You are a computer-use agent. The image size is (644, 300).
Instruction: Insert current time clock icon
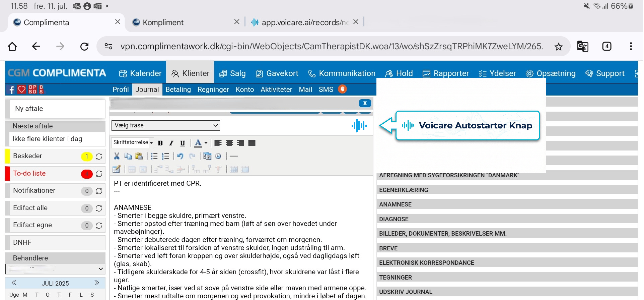tap(218, 156)
